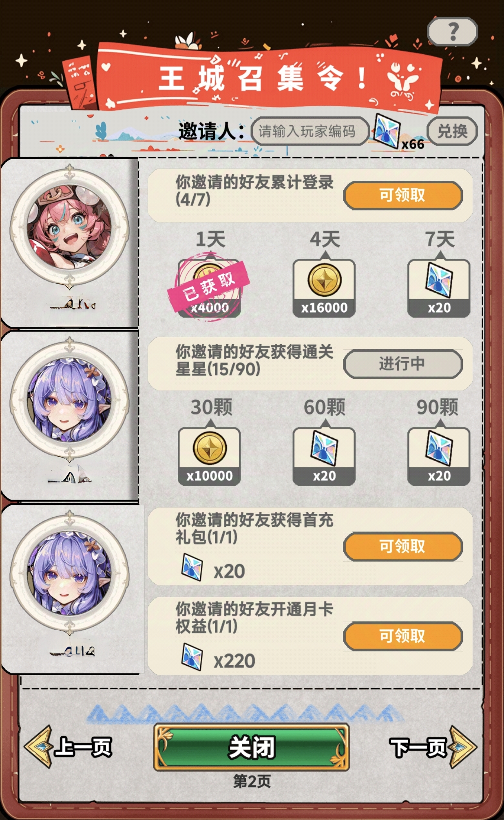The width and height of the screenshot is (504, 820).
Task: Tap the 60-star crystal x20 reward
Action: click(324, 456)
